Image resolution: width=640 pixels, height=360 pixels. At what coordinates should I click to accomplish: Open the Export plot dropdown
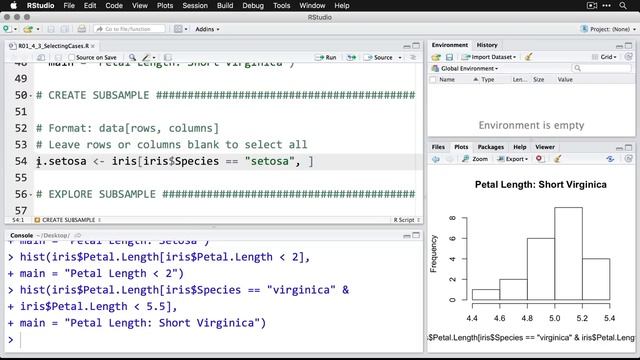(x=513, y=159)
